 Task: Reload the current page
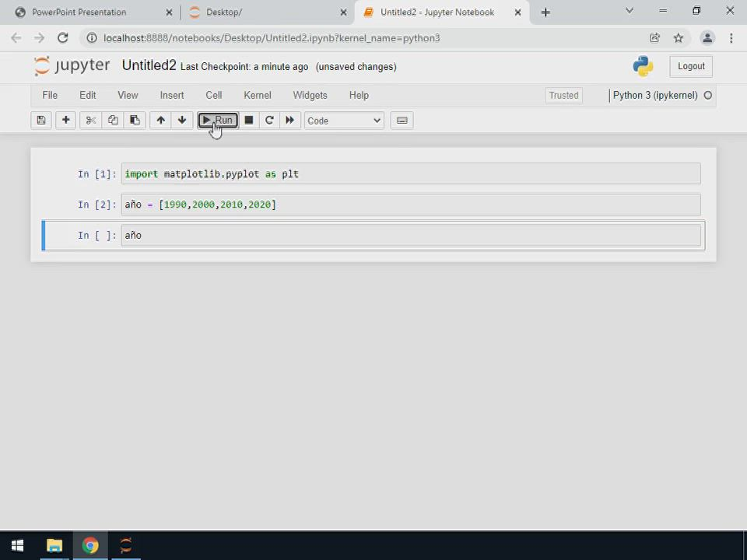tap(63, 38)
